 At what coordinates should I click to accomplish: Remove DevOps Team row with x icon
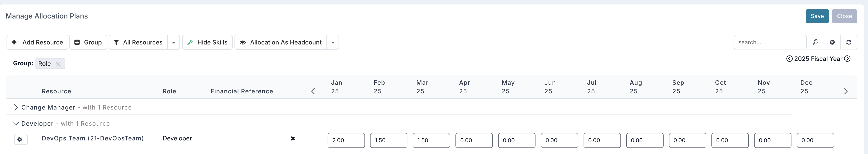point(293,139)
